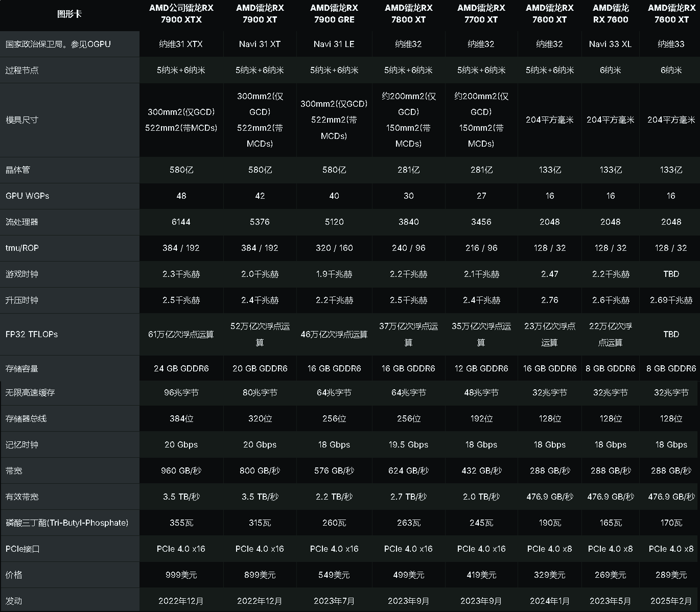Screen dimensions: 700x612
Task: Select GPU WGPs value 48
Action: 181,196
